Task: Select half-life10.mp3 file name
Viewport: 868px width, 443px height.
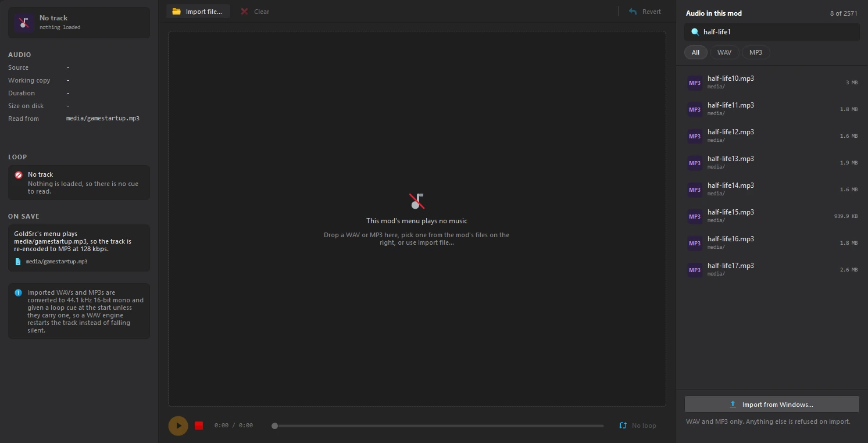Action: pos(731,78)
